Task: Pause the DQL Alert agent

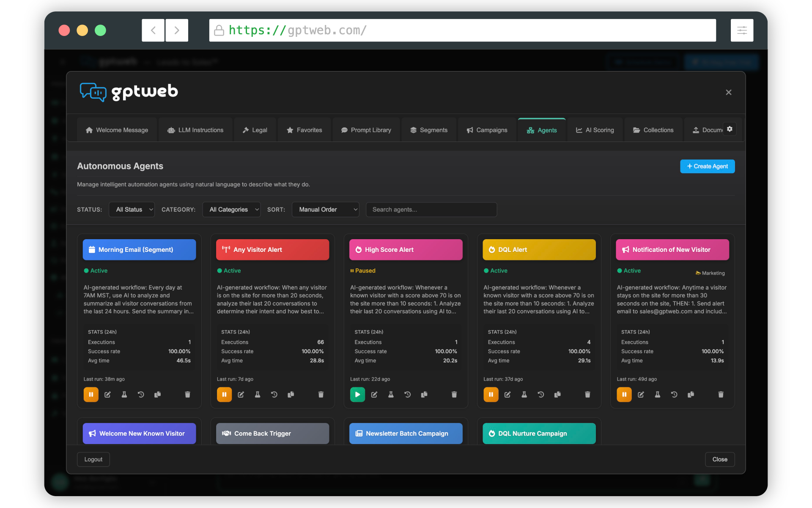Action: (x=491, y=395)
